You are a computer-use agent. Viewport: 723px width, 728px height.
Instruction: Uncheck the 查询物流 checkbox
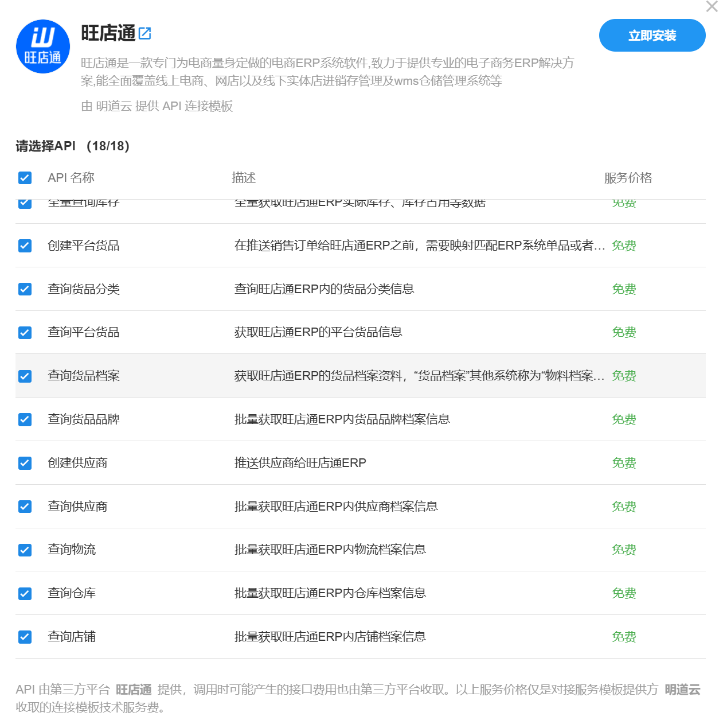[x=25, y=550]
